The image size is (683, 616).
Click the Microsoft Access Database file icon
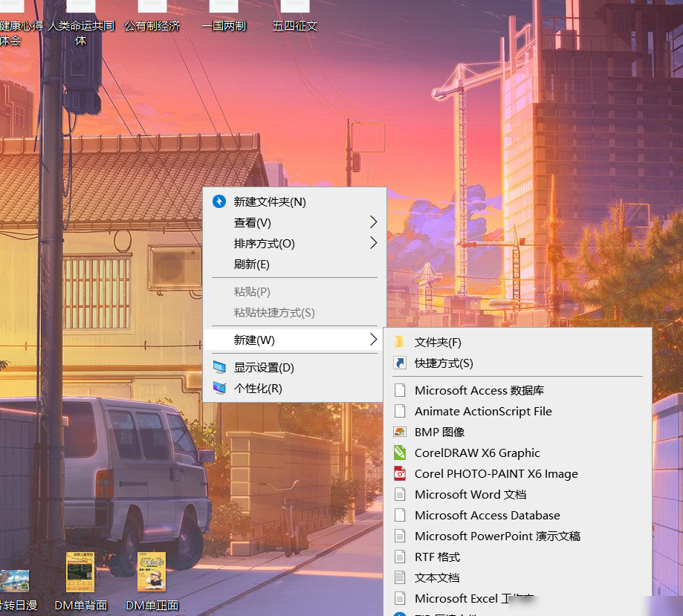tap(400, 516)
